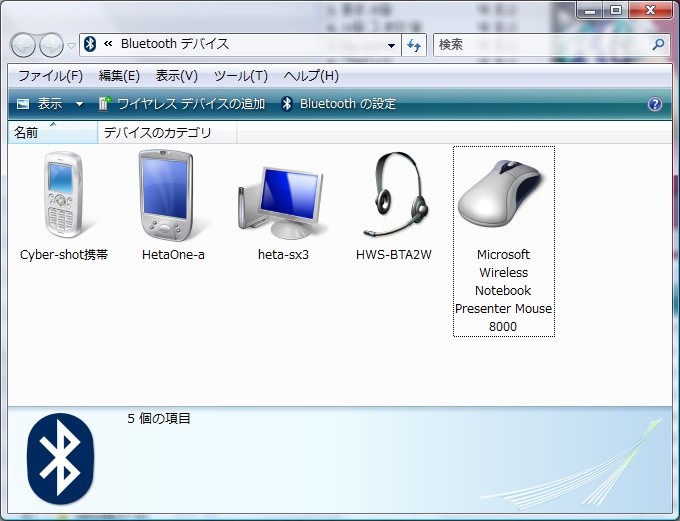
Task: Click the back navigation arrow
Action: tap(23, 45)
